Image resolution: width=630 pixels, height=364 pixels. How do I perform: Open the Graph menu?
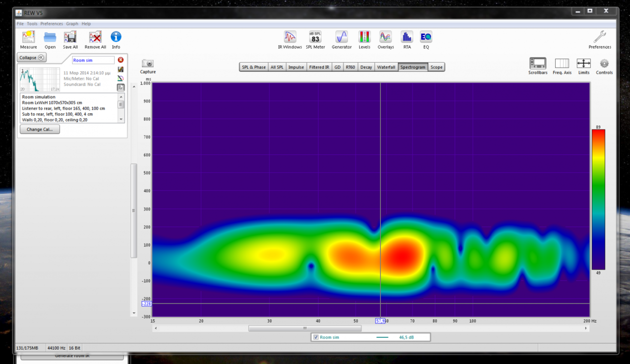click(x=72, y=24)
